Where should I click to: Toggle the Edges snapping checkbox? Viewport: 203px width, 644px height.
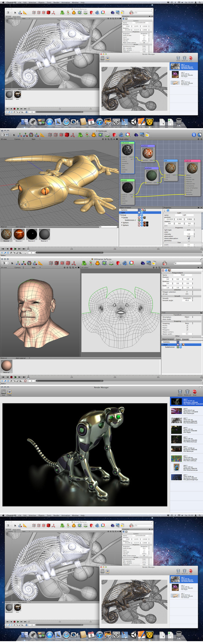point(187,328)
